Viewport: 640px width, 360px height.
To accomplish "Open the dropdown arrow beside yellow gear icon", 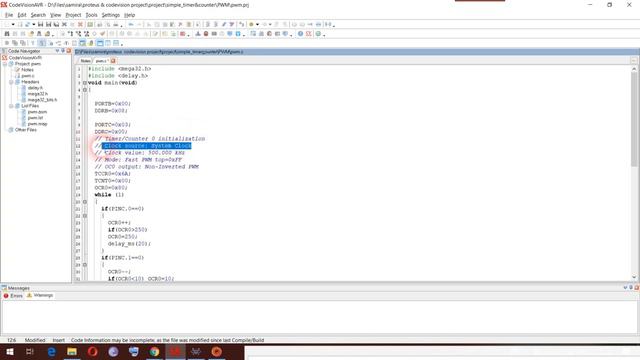I will (257, 24).
